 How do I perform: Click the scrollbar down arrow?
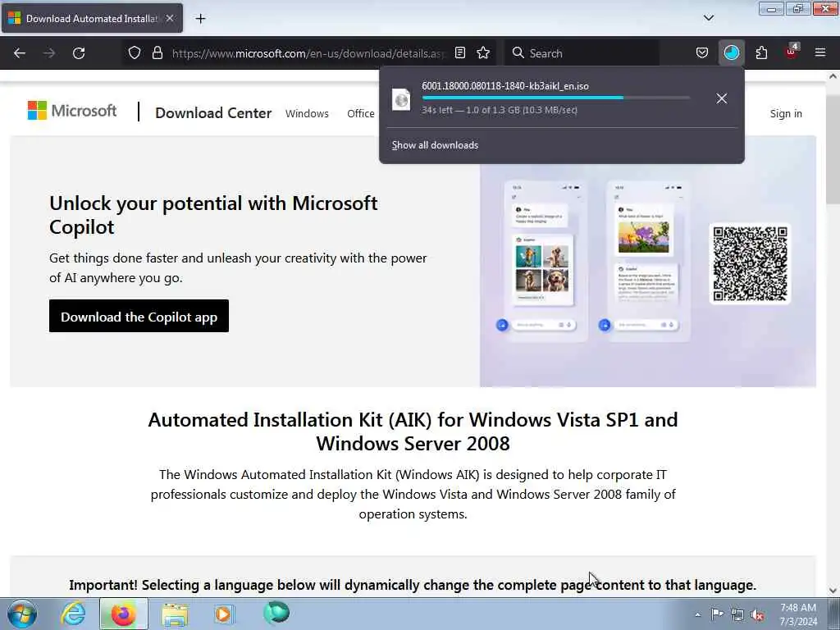click(x=833, y=591)
